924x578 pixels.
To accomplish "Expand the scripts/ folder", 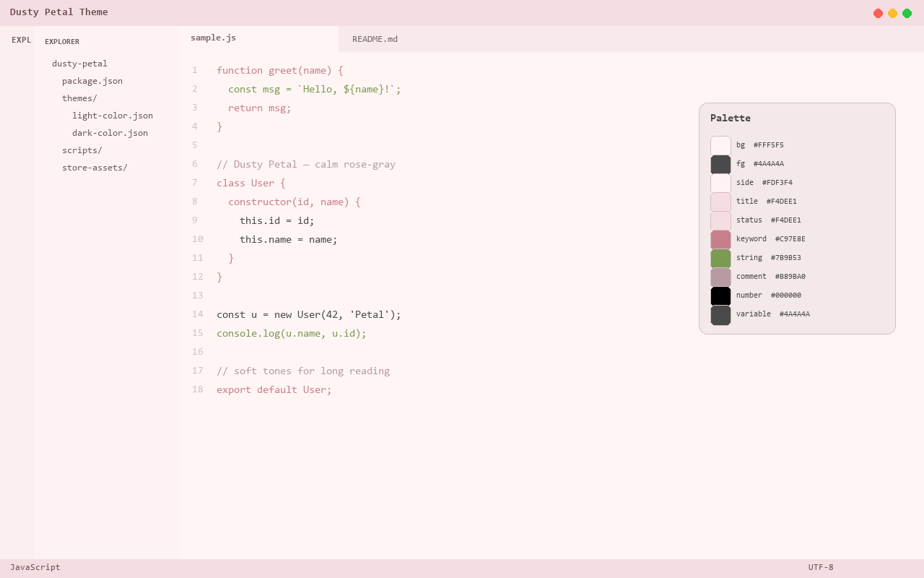I will pos(82,150).
